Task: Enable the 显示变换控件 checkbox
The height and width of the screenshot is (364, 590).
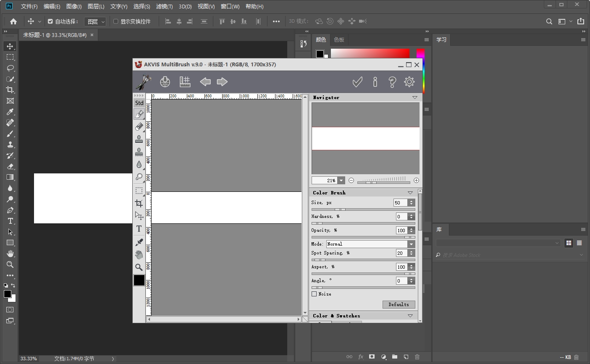Action: [x=116, y=21]
